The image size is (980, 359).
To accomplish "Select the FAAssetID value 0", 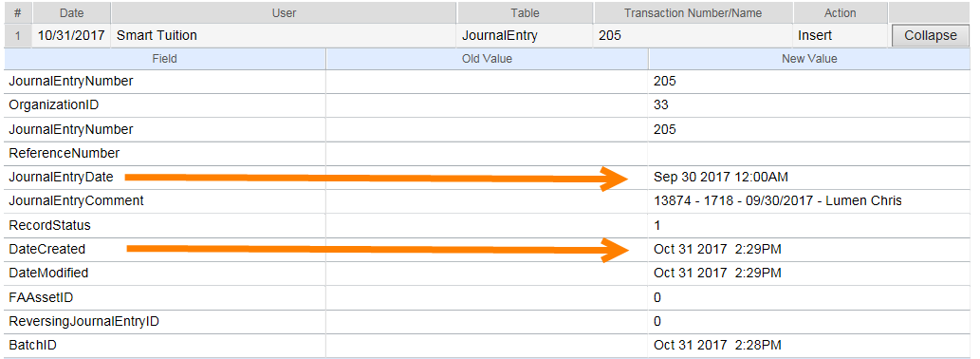I will 656,297.
